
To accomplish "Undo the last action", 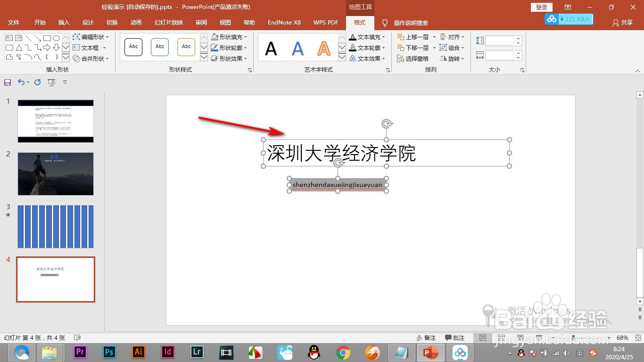I will 21,82.
